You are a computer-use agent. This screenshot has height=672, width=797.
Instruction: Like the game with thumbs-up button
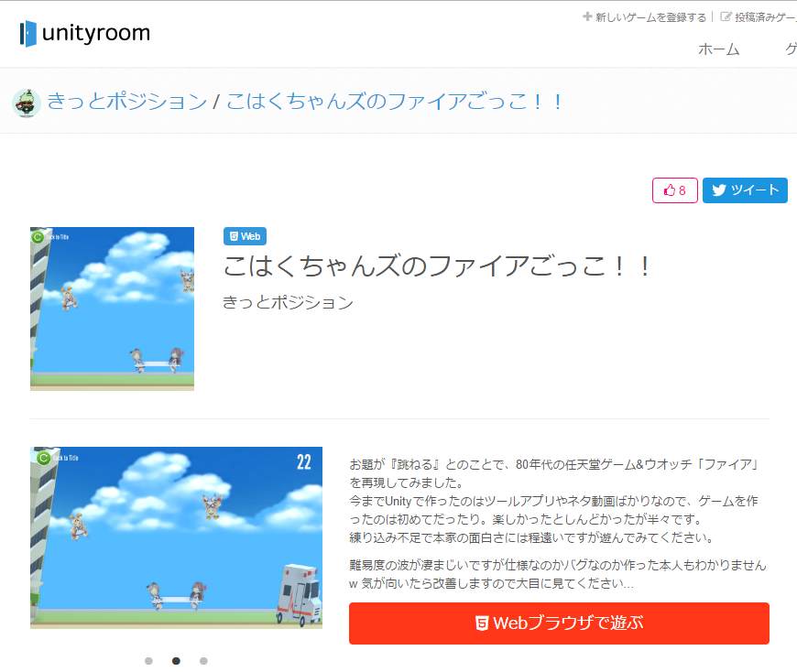[x=674, y=190]
